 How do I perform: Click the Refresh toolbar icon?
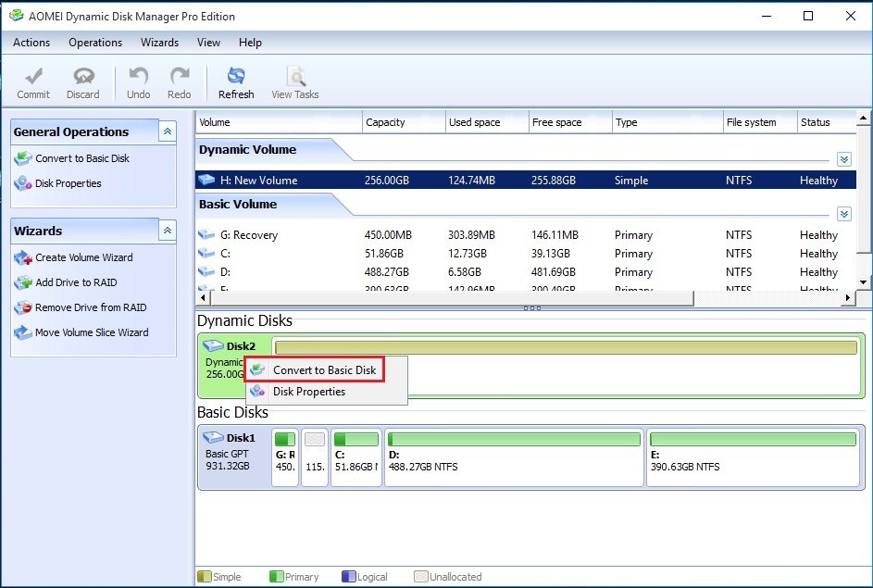click(x=236, y=77)
